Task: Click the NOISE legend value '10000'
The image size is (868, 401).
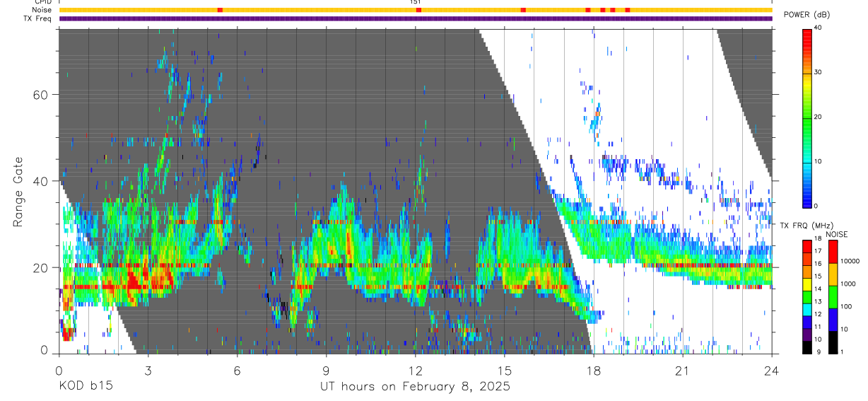Action: click(x=850, y=262)
